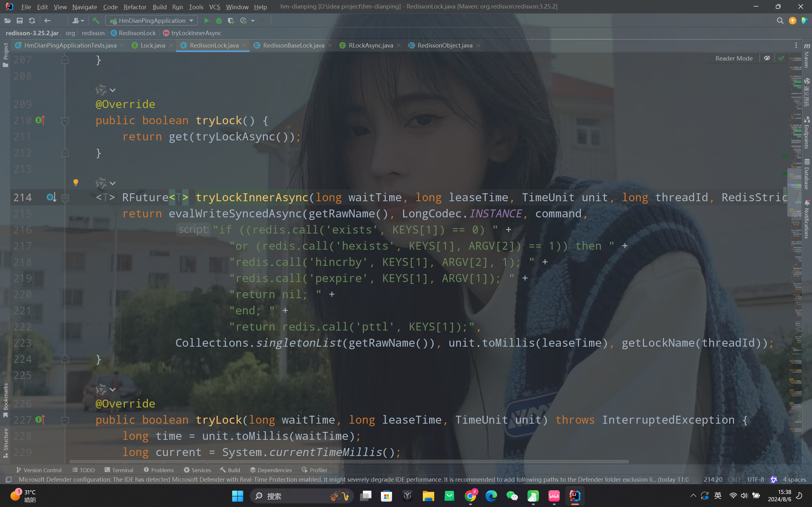Image resolution: width=812 pixels, height=507 pixels.
Task: Click Save All floppy disk icon
Action: (20, 21)
